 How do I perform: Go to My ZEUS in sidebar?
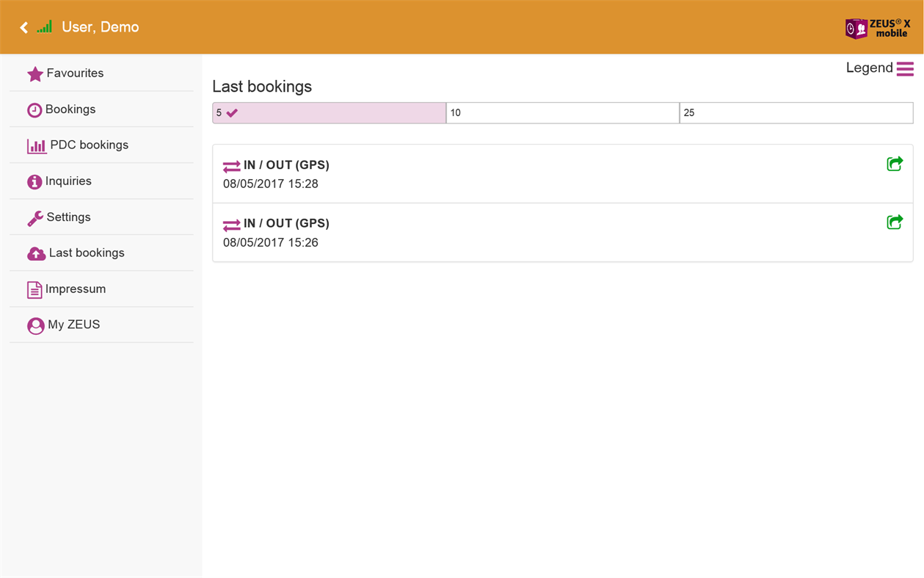(x=73, y=325)
